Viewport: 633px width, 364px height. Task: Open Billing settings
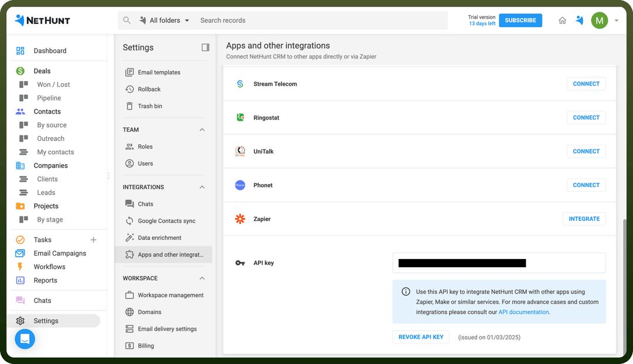(x=146, y=346)
